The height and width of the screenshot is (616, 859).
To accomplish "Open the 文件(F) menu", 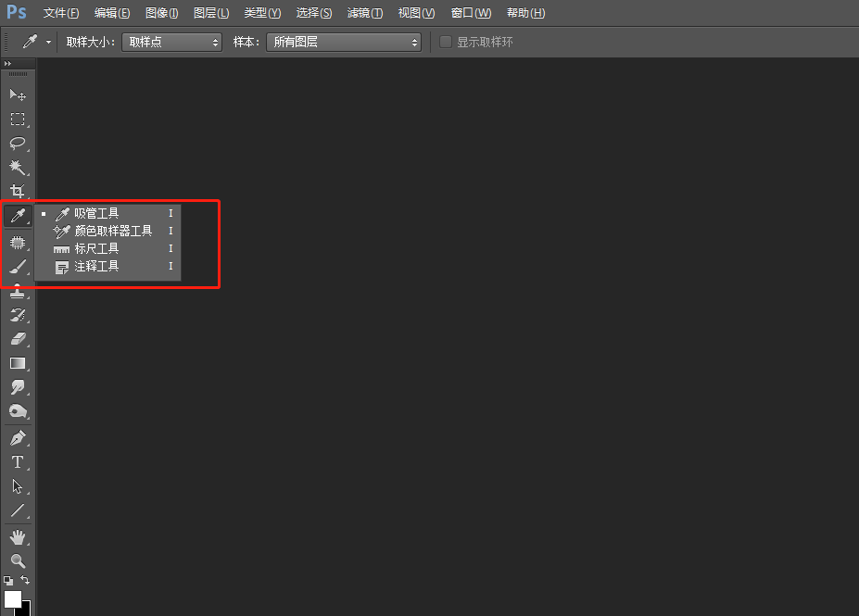I will (x=61, y=13).
